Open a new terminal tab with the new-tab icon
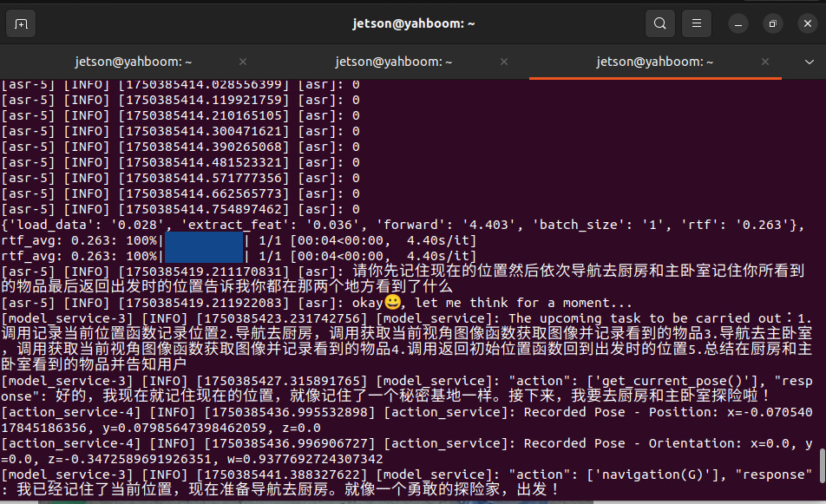 [x=21, y=23]
